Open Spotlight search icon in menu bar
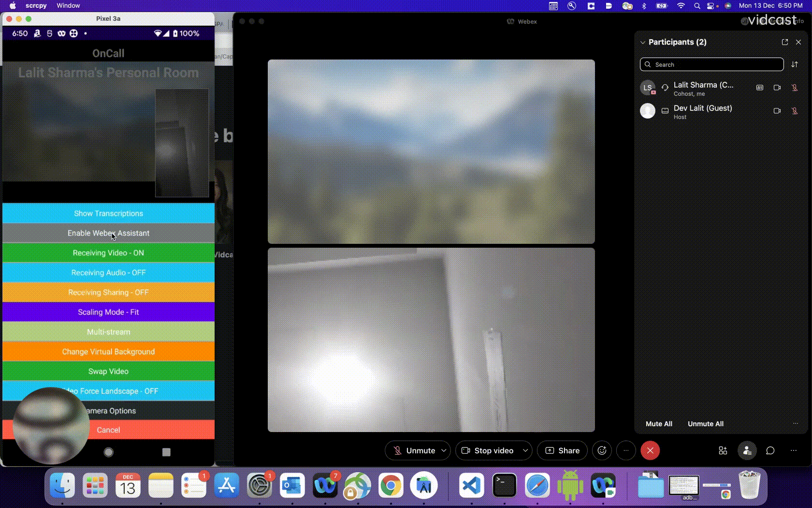 click(x=697, y=6)
